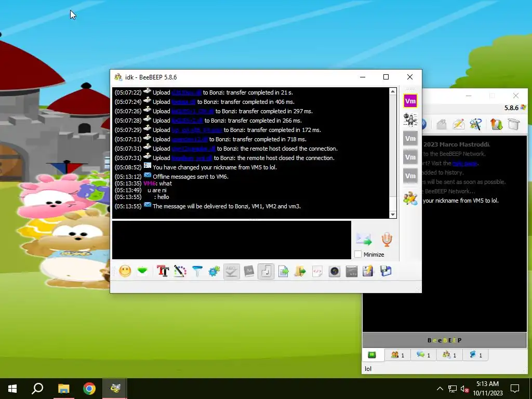Viewport: 532px width, 399px height.
Task: Open the uploaded file link at 05:07:26
Action: [193, 111]
